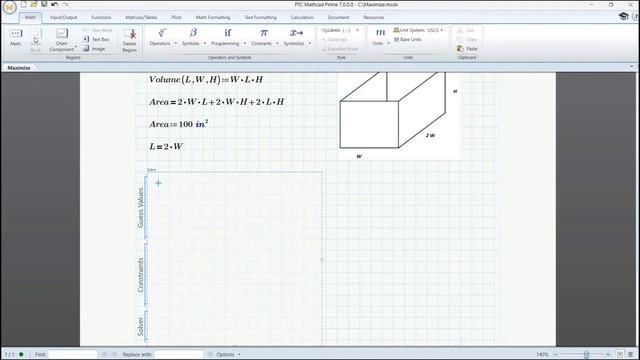This screenshot has width=640, height=360.
Task: Switch to page view in status bar
Action: (620, 354)
